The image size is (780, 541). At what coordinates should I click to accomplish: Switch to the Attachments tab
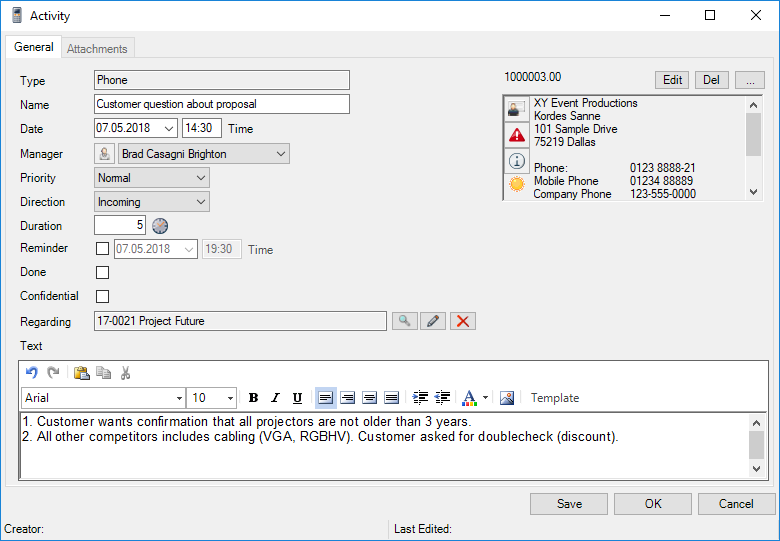tap(97, 48)
